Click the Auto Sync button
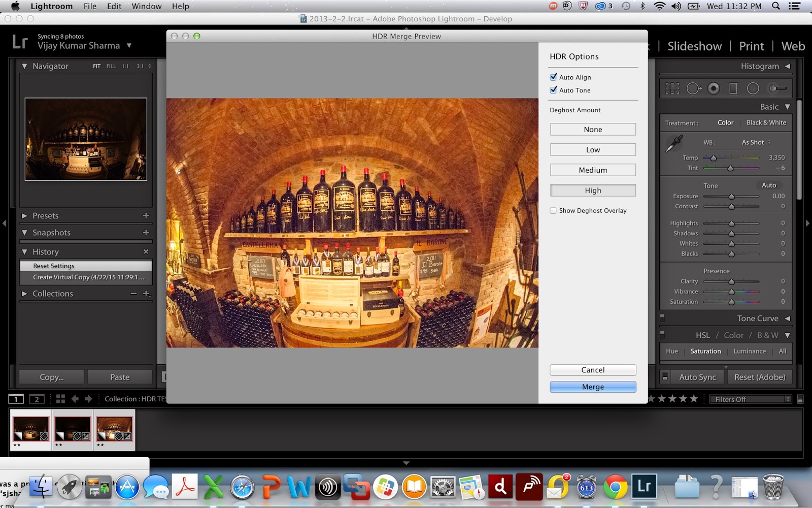Image resolution: width=812 pixels, height=508 pixels. point(697,377)
